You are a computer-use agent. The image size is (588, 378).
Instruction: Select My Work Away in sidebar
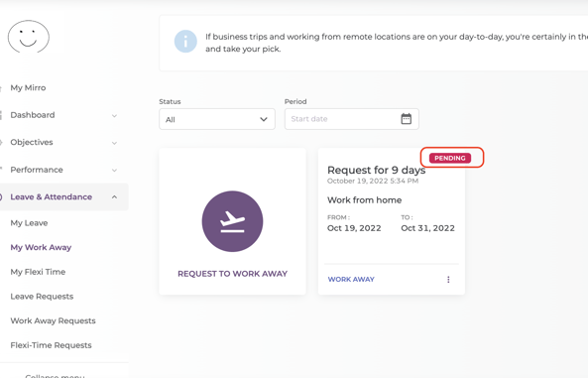(41, 247)
